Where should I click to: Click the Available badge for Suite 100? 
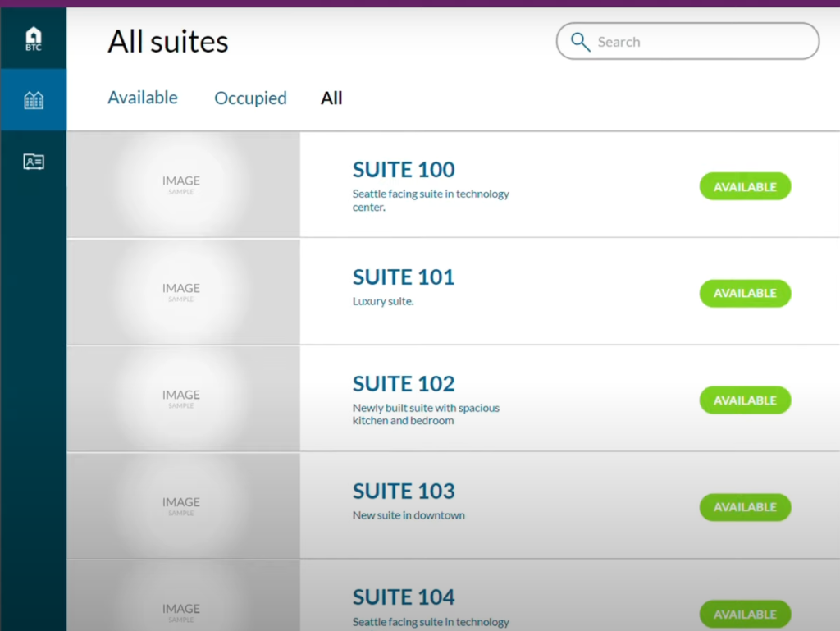745,186
